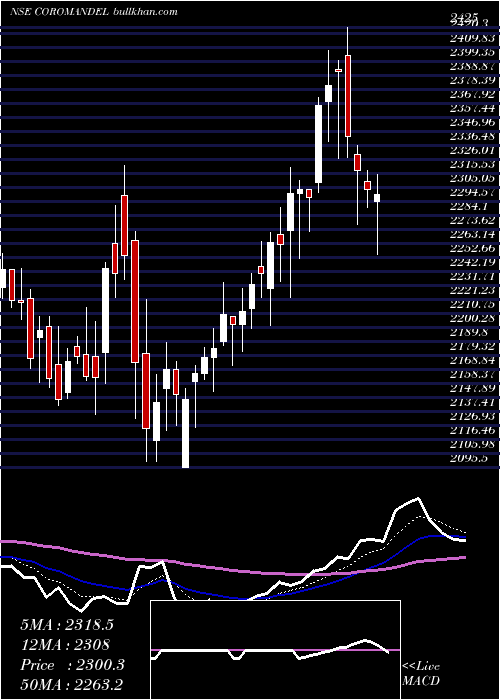Viewport: 500px width, 700px height.
Task: Click the 2273.62 price axis label
Action: pos(473,221)
